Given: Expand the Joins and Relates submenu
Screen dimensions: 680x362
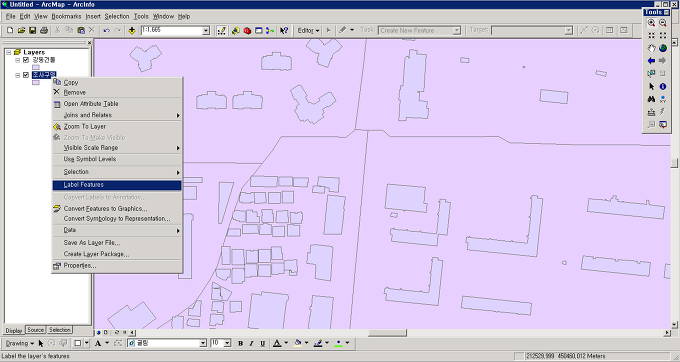Looking at the screenshot, I should pos(117,115).
